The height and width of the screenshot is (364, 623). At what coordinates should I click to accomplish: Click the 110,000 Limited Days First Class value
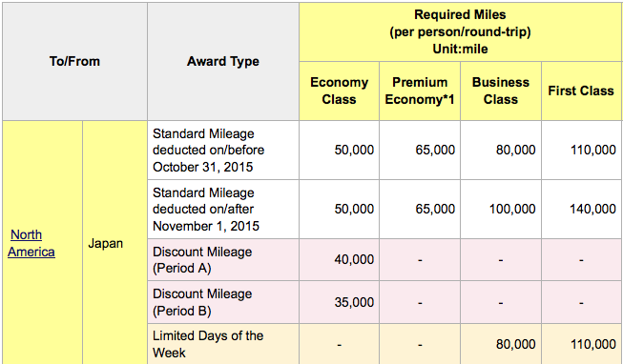coord(593,344)
